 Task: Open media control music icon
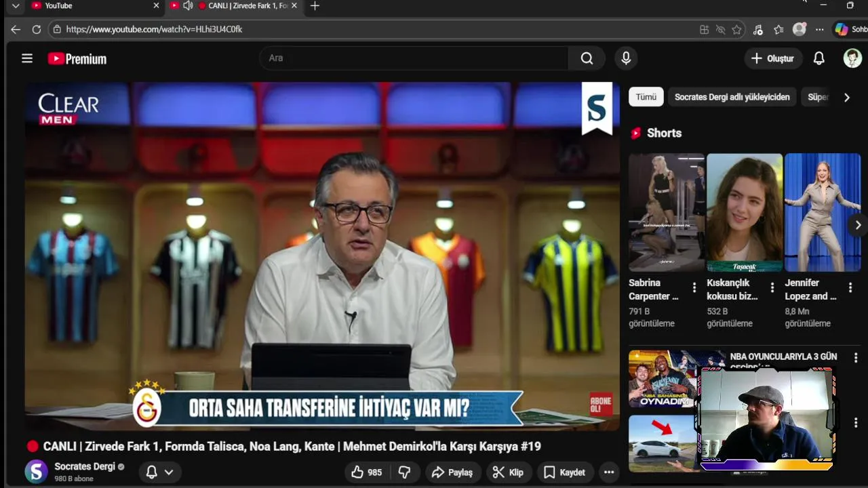757,29
